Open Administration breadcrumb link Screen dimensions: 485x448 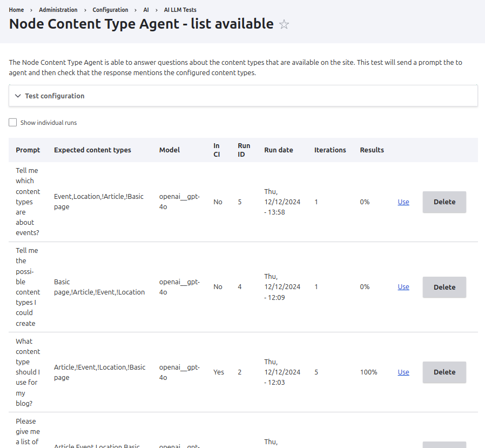pyautogui.click(x=58, y=10)
